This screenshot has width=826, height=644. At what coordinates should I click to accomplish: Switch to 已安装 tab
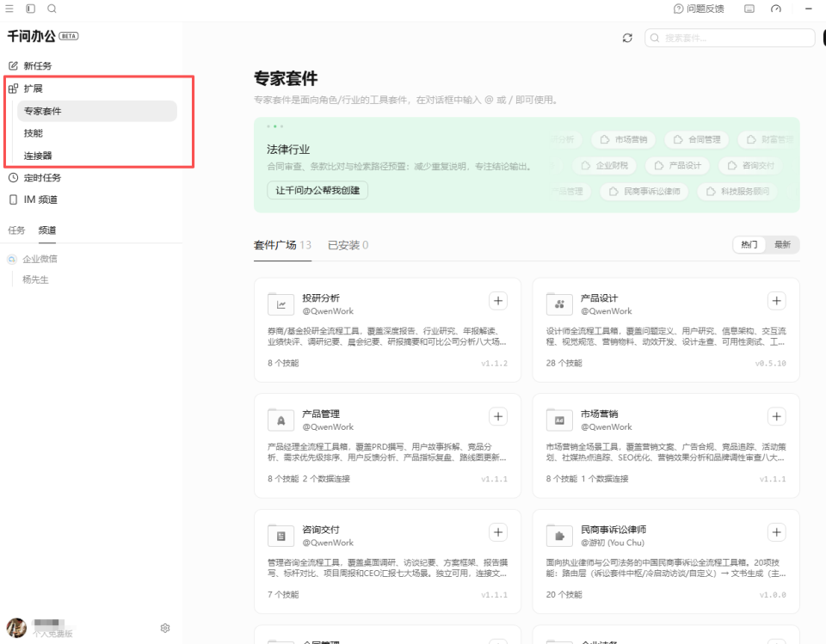pos(348,245)
